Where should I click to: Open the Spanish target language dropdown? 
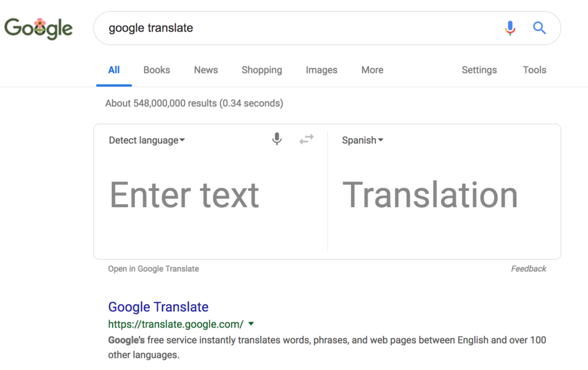click(x=362, y=141)
